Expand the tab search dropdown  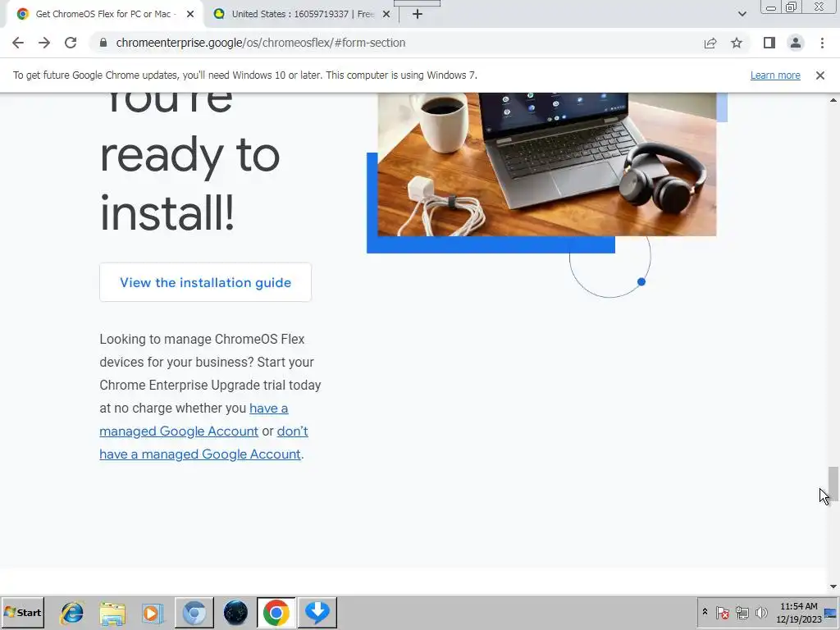click(x=742, y=14)
